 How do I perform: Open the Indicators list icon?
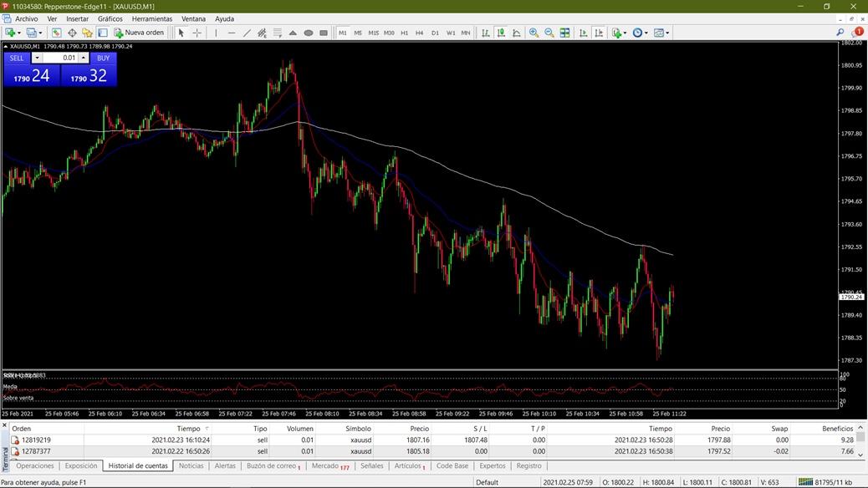pyautogui.click(x=618, y=33)
